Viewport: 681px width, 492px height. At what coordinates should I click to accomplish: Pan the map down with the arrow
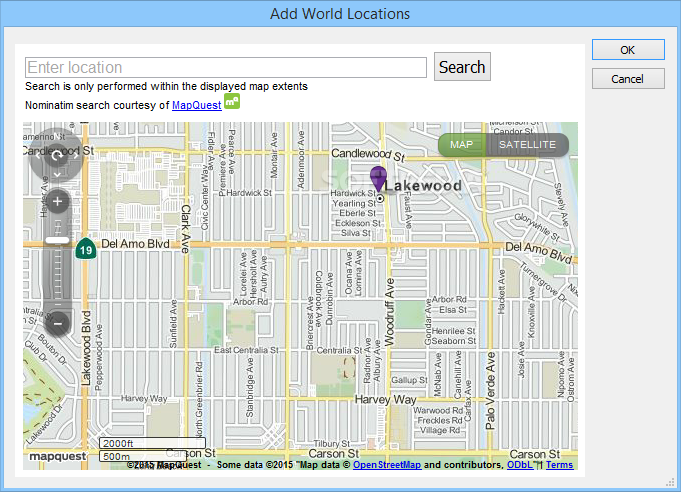click(x=57, y=175)
